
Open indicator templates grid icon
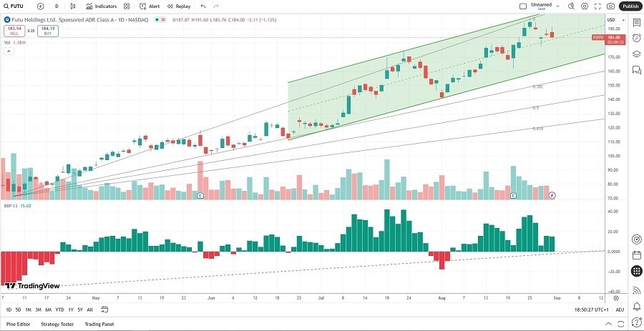pyautogui.click(x=127, y=6)
